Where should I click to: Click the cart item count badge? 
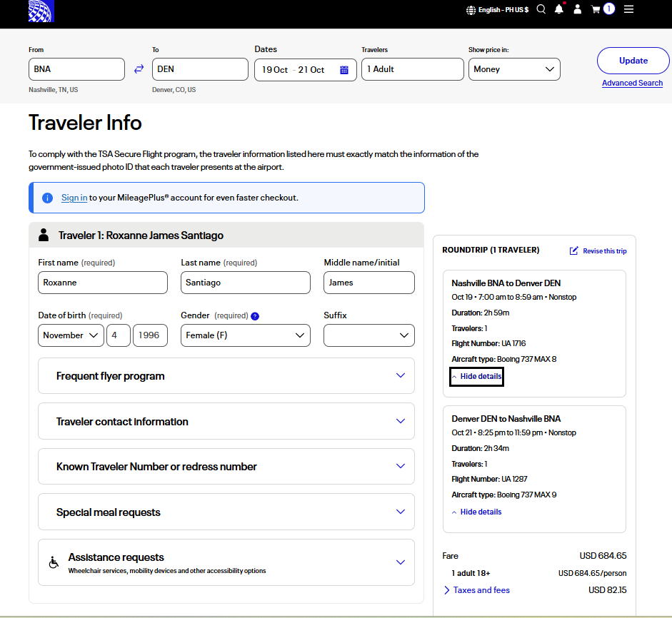click(x=609, y=9)
